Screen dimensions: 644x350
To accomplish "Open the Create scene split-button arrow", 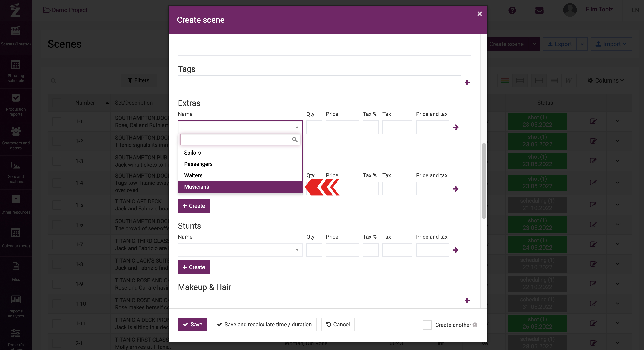I will click(534, 44).
